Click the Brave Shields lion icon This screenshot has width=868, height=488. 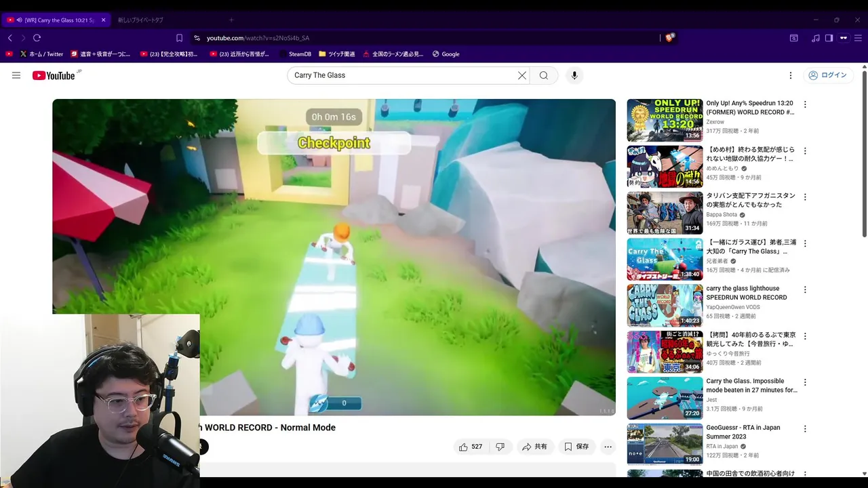669,38
